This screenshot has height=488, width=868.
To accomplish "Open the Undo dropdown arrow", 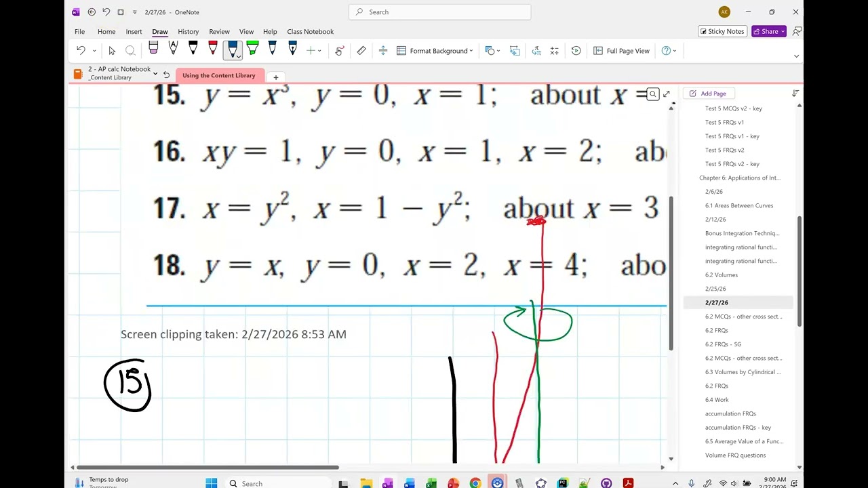I will coord(94,51).
